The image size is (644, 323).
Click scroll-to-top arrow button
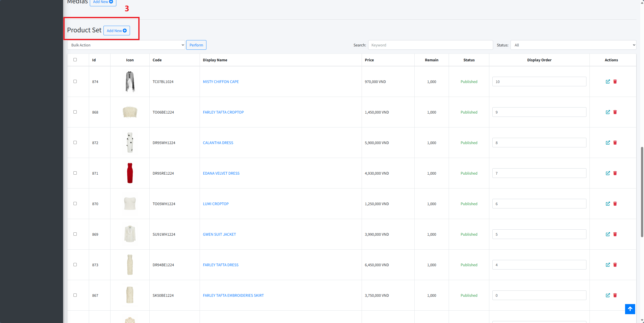[630, 309]
